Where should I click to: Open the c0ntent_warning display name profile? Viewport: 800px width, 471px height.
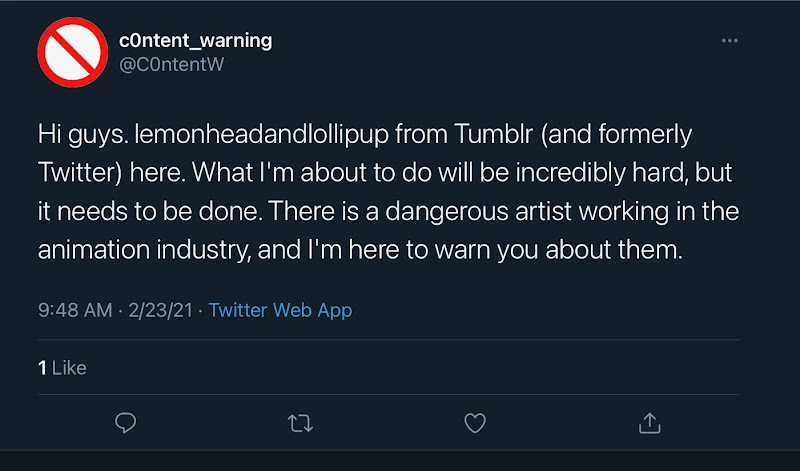pyautogui.click(x=195, y=40)
